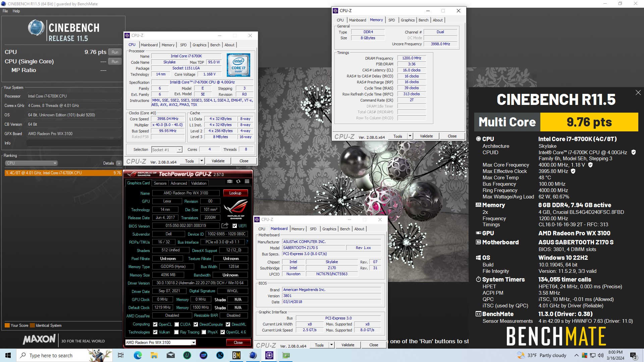Open the BenchMate BM taskbar icon

tap(236, 355)
